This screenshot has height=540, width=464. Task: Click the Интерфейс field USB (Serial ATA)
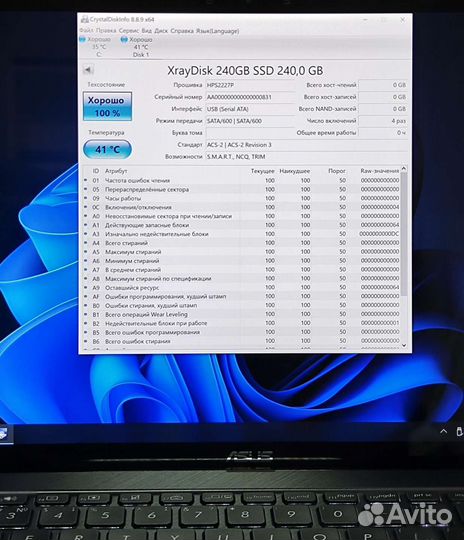pos(250,109)
